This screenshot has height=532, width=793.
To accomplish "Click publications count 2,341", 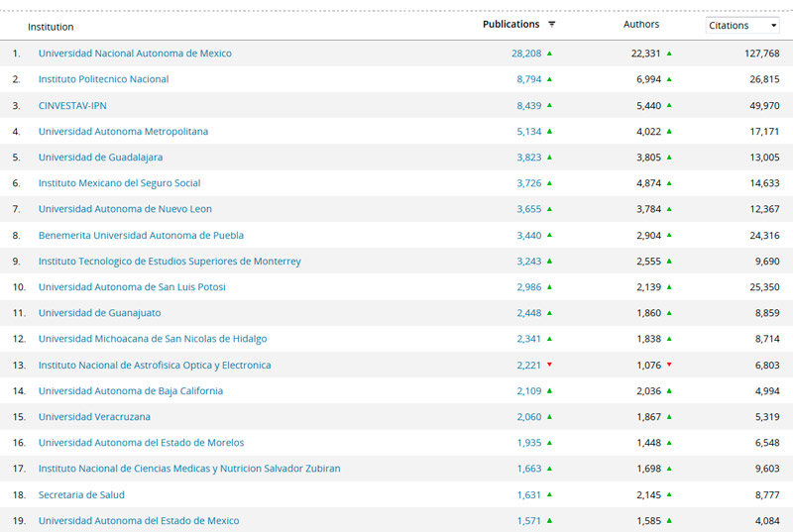I will click(529, 339).
